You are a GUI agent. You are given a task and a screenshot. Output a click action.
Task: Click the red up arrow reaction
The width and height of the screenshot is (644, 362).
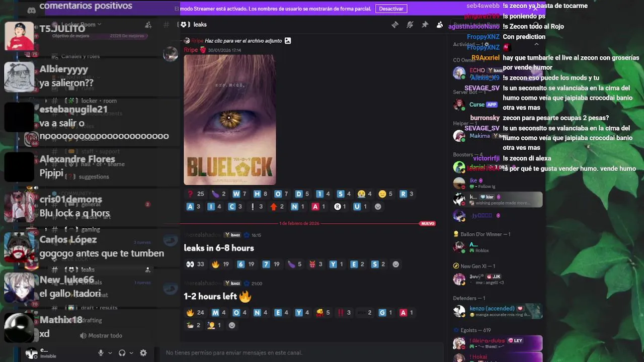(277, 207)
